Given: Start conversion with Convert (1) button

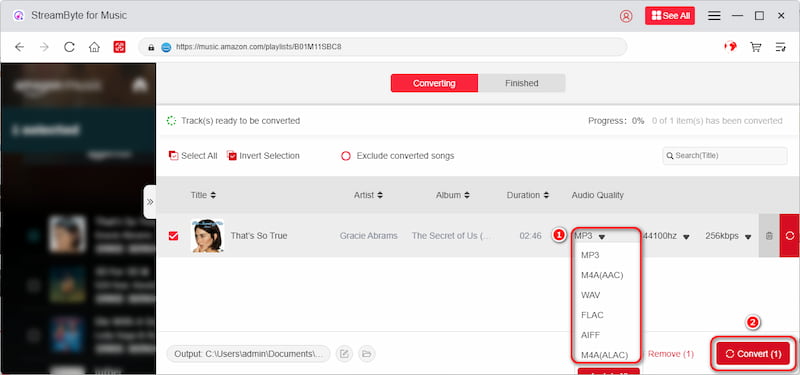Looking at the screenshot, I should click(x=753, y=354).
